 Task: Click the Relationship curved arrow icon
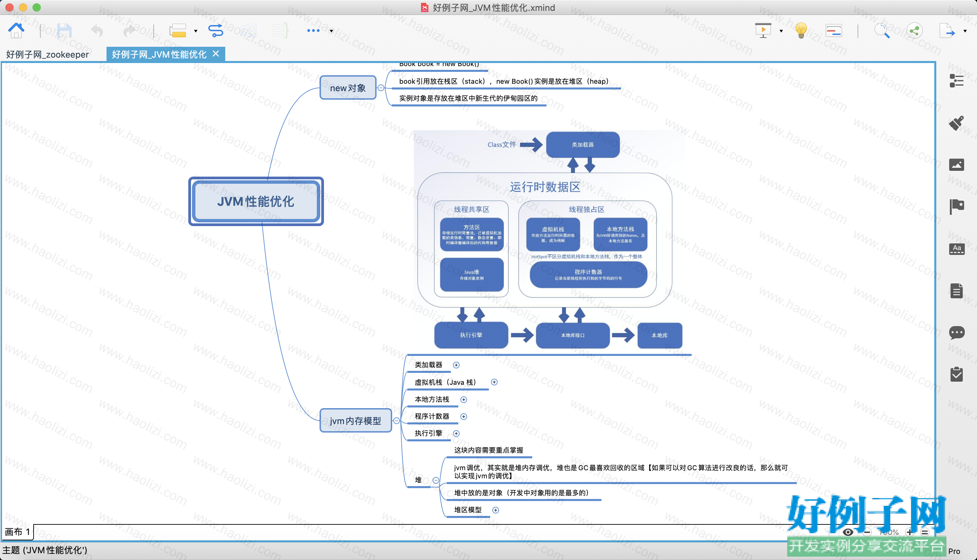coord(215,31)
